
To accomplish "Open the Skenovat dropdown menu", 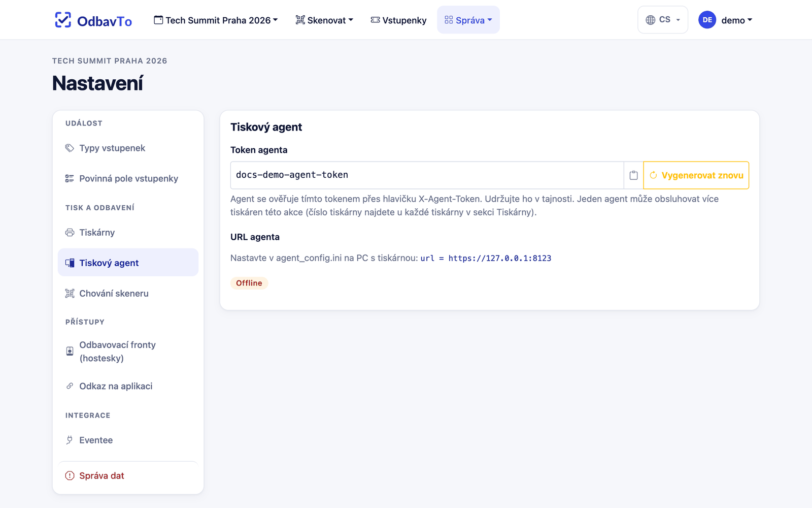I will (324, 20).
